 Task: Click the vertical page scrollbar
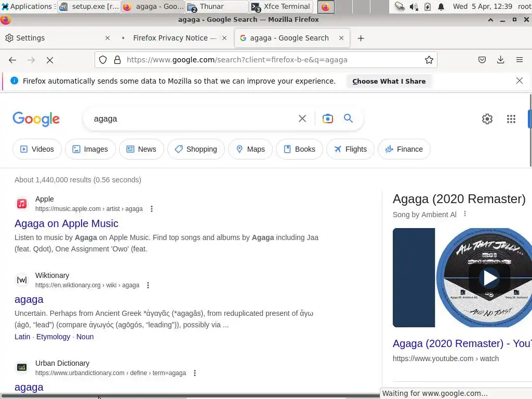(530, 131)
